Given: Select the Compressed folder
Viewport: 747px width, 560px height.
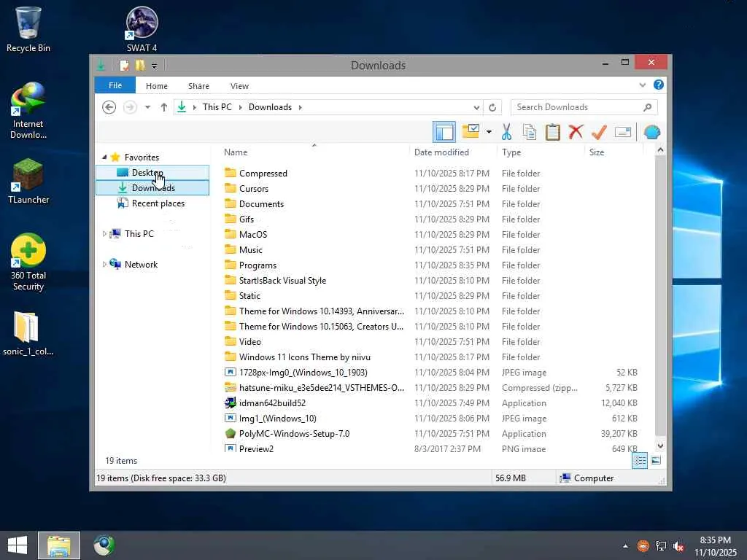Looking at the screenshot, I should [263, 174].
